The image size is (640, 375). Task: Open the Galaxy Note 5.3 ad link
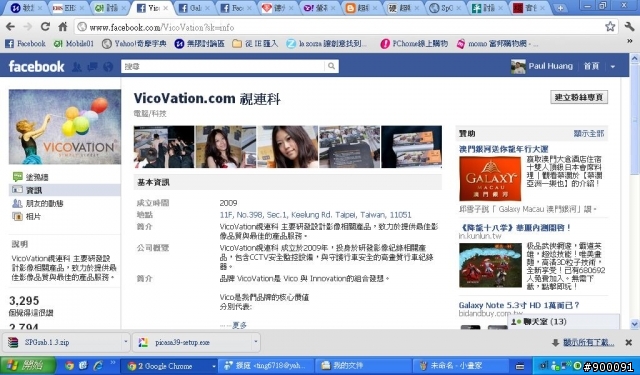[519, 305]
